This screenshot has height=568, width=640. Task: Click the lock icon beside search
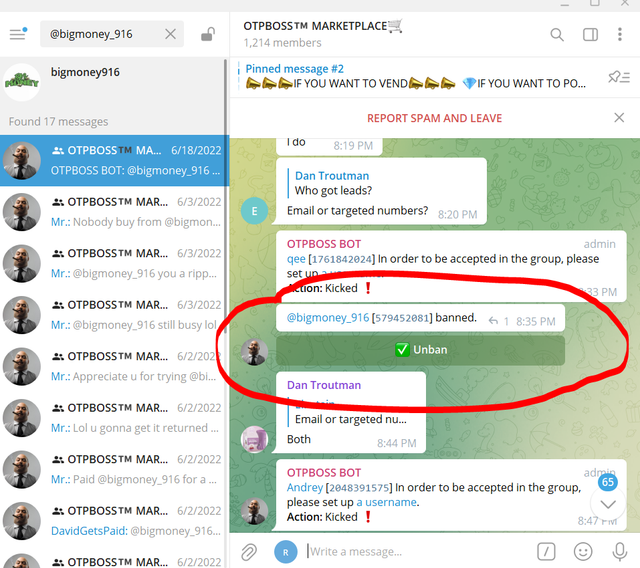pos(208,34)
